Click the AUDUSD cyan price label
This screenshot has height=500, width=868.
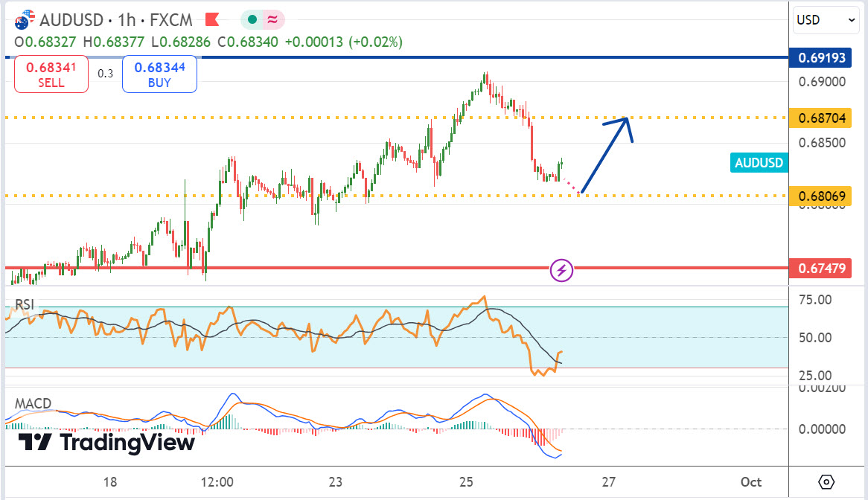759,163
